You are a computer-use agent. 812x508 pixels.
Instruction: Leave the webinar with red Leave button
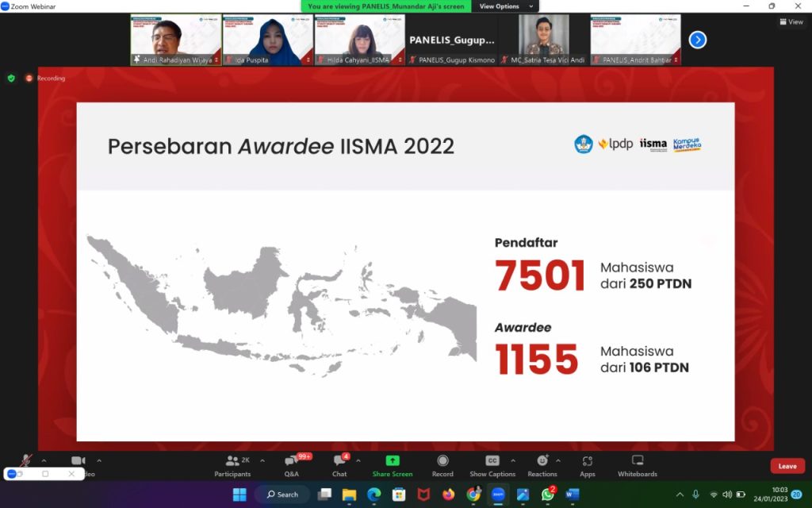click(x=787, y=466)
